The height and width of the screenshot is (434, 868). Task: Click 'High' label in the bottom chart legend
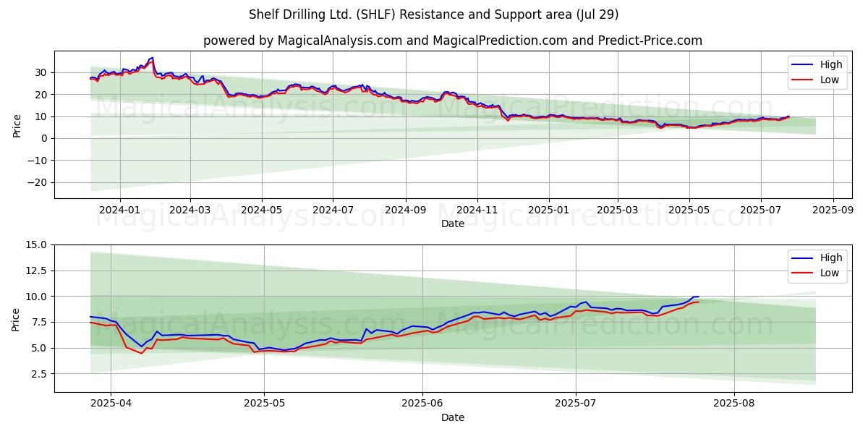point(831,258)
